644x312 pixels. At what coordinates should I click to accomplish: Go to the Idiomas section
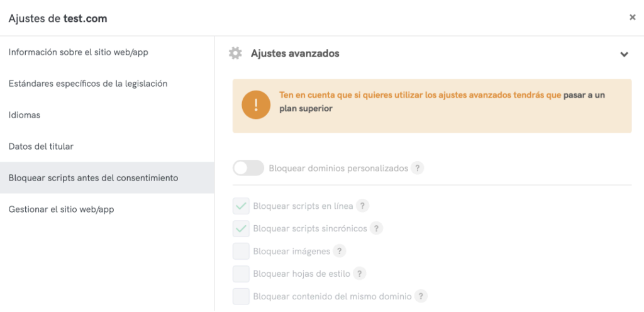[25, 115]
